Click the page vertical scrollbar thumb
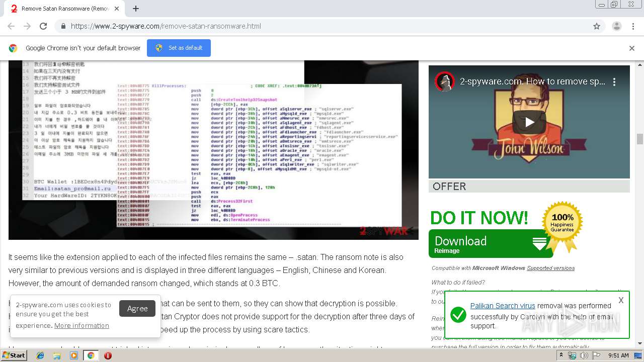 pos(640,139)
